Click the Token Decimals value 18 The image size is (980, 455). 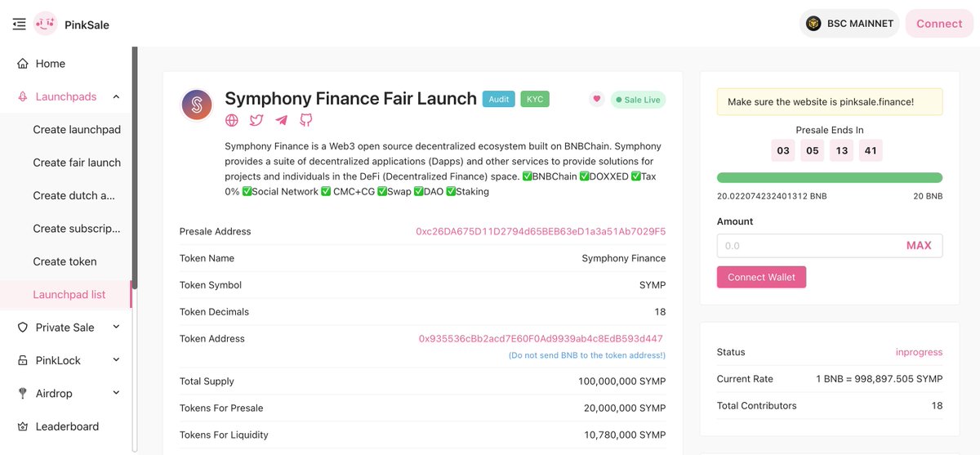(x=660, y=312)
